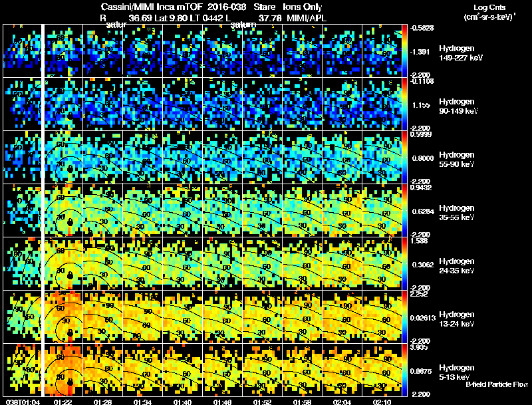
Task: Click the '01:40' time axis label
Action: tap(182, 402)
